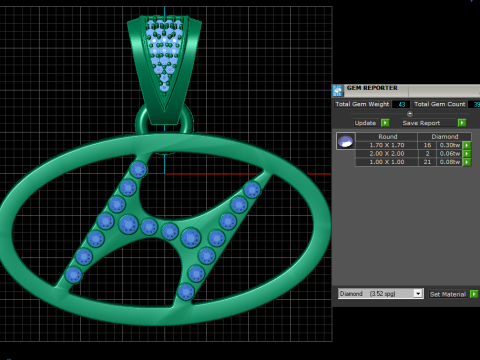The width and height of the screenshot is (480, 360).
Task: Click the Save Report label button
Action: (421, 123)
